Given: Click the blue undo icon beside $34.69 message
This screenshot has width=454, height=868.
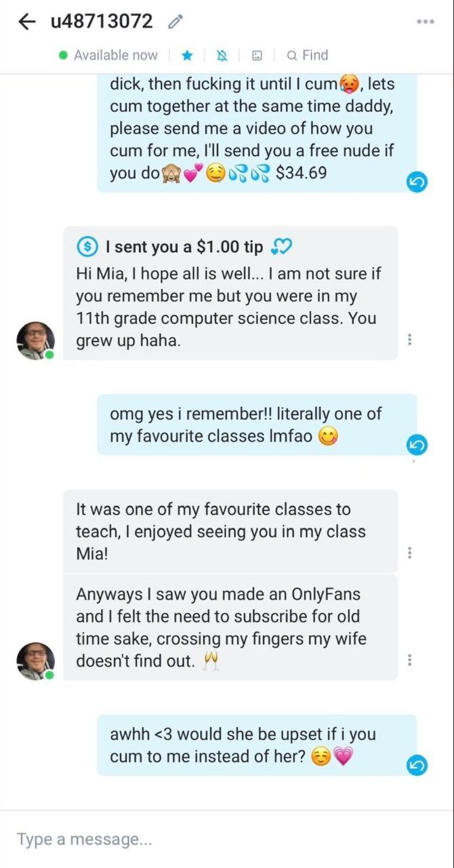Looking at the screenshot, I should 417,181.
